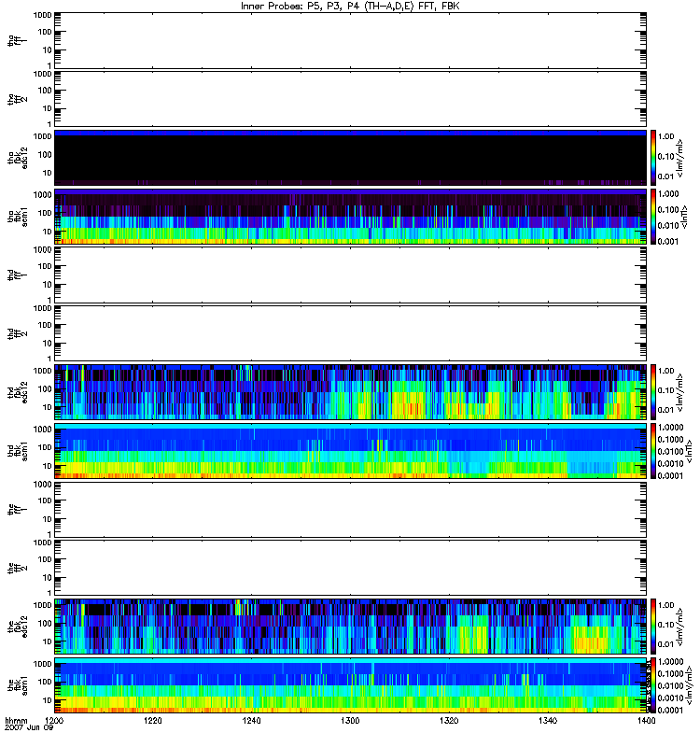Click the 1200 time axis label
700x747 pixels.
[54, 721]
